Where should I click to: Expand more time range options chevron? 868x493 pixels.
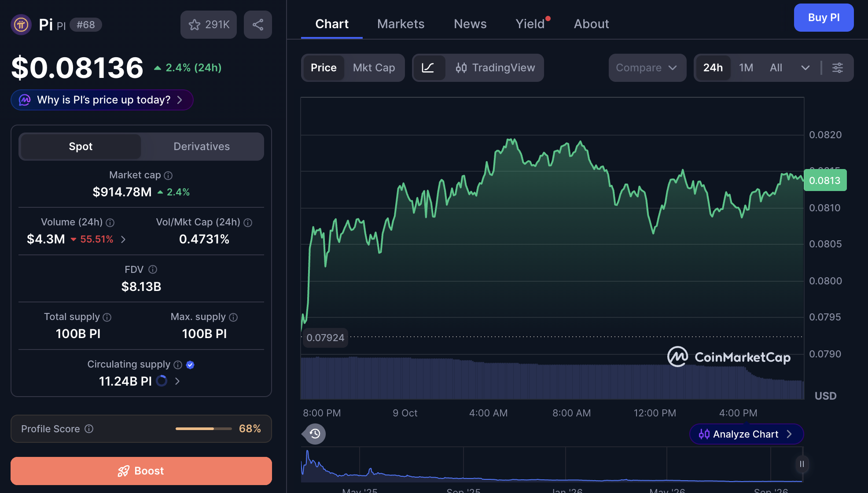805,68
